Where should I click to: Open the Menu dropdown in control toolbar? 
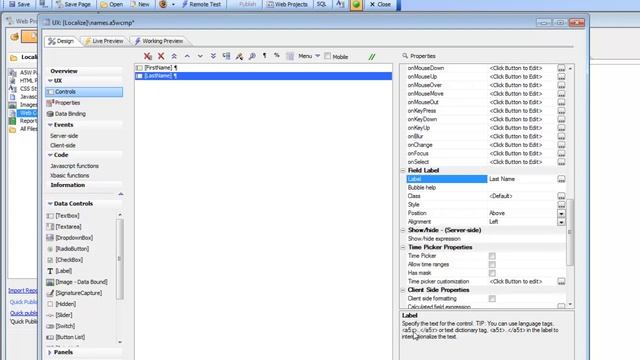(x=309, y=56)
